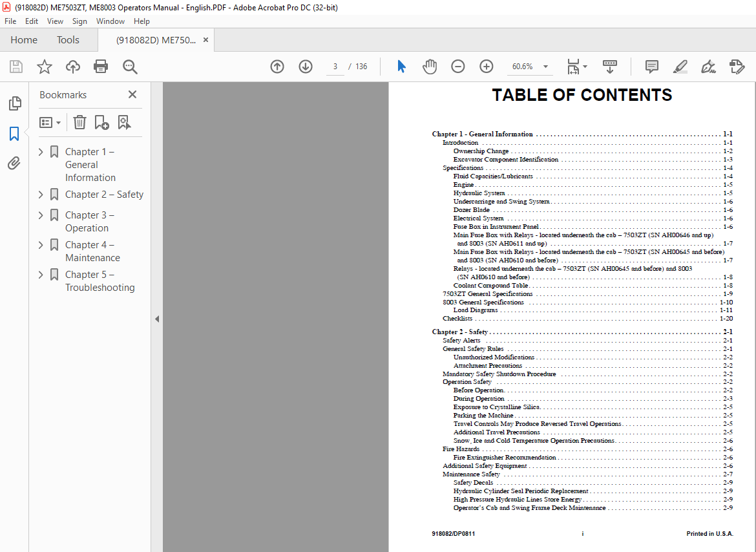Expand Chapter 2 – Safety bookmark
Viewport: 756px width, 552px height.
point(41,195)
